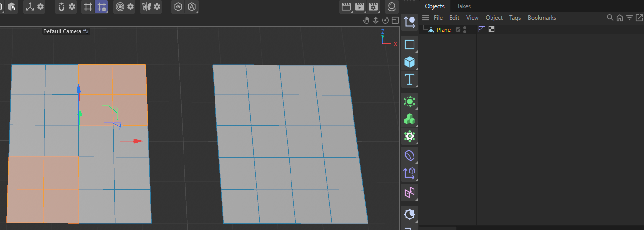Select the Plane object in the tree
The image size is (644, 230).
click(x=444, y=30)
